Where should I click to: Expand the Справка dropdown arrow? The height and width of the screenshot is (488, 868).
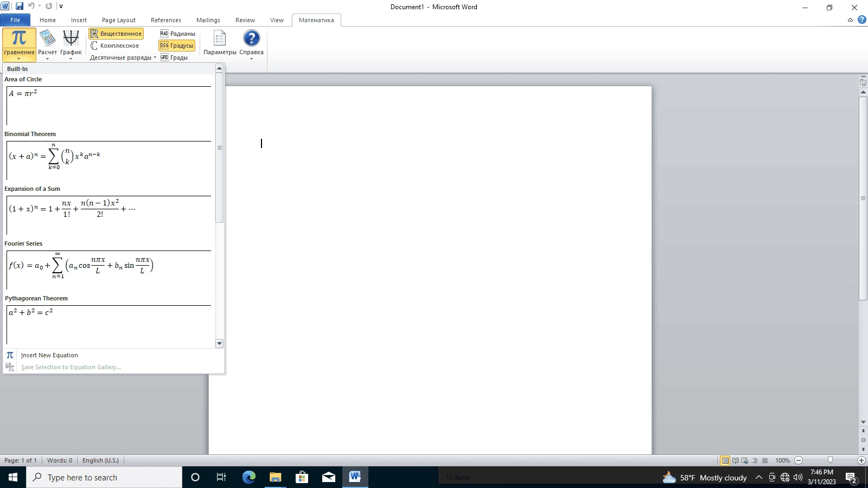tap(251, 59)
